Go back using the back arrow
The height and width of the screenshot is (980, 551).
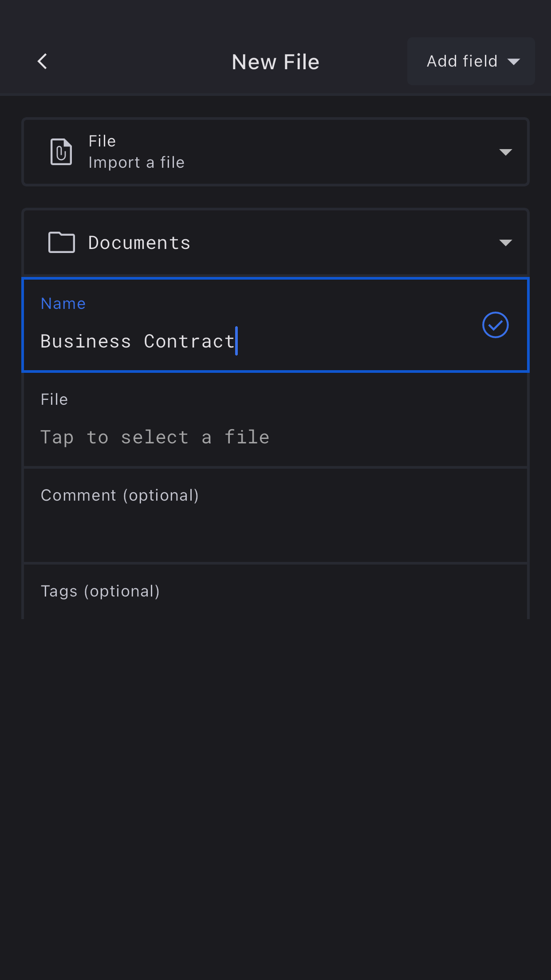click(43, 61)
